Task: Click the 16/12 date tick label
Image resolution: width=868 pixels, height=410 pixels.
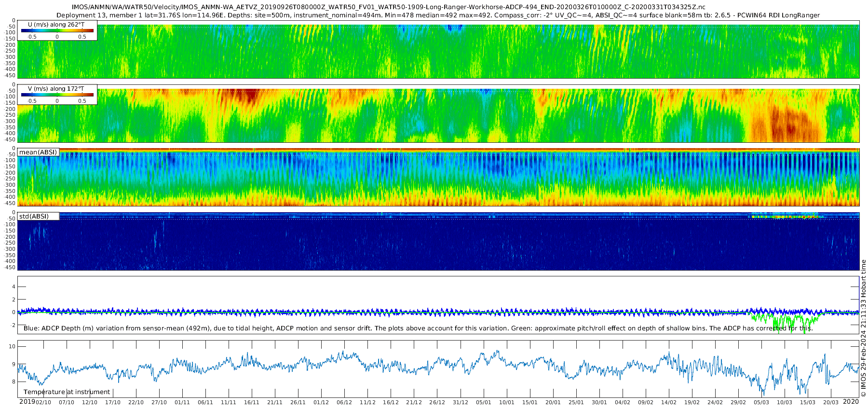Action: point(391,402)
